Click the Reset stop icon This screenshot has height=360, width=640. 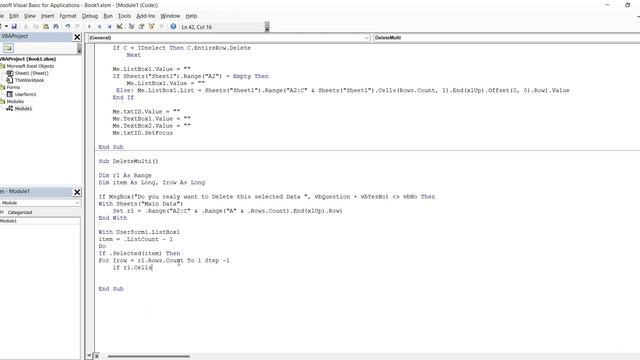(110, 27)
